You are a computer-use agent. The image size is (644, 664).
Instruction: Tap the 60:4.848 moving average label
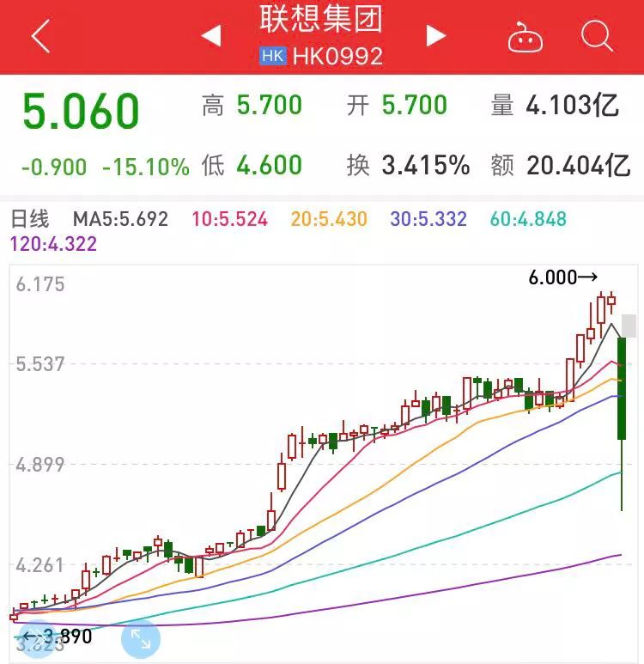(528, 219)
